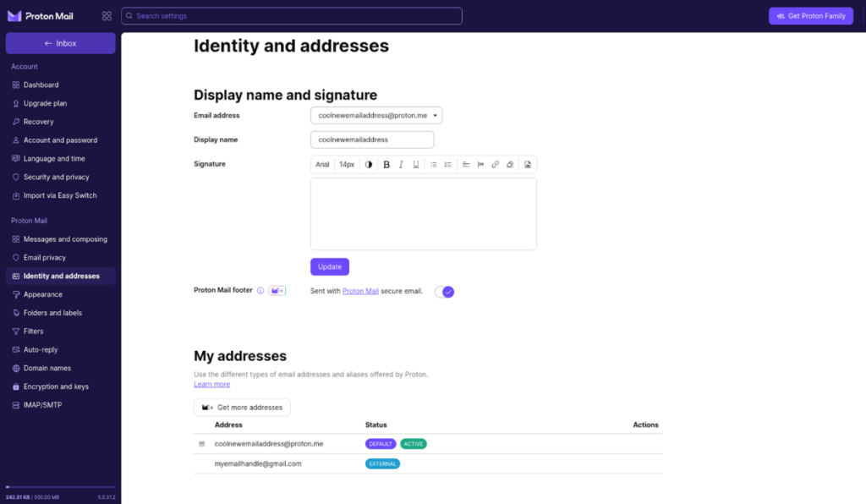Open the font color picker
Screen dimensions: 866x504
(x=369, y=165)
